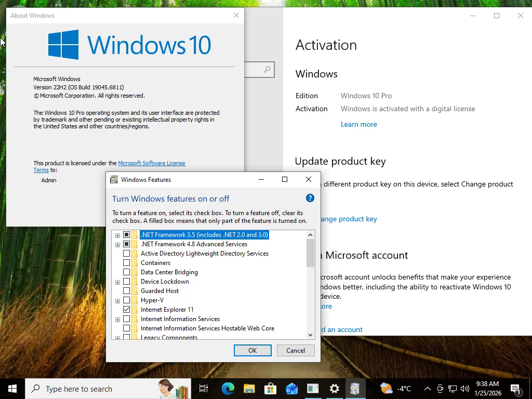The height and width of the screenshot is (399, 532).
Task: Open File Explorer from the taskbar
Action: coord(249,389)
